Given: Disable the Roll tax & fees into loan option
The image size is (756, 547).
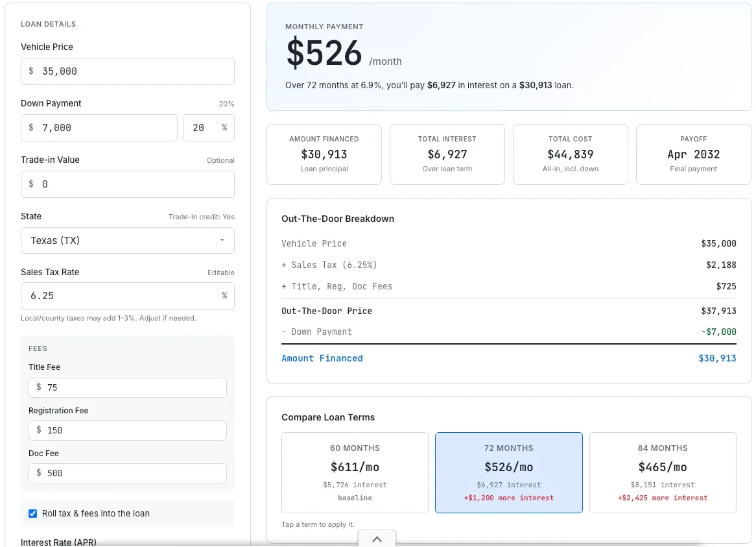Looking at the screenshot, I should (32, 513).
